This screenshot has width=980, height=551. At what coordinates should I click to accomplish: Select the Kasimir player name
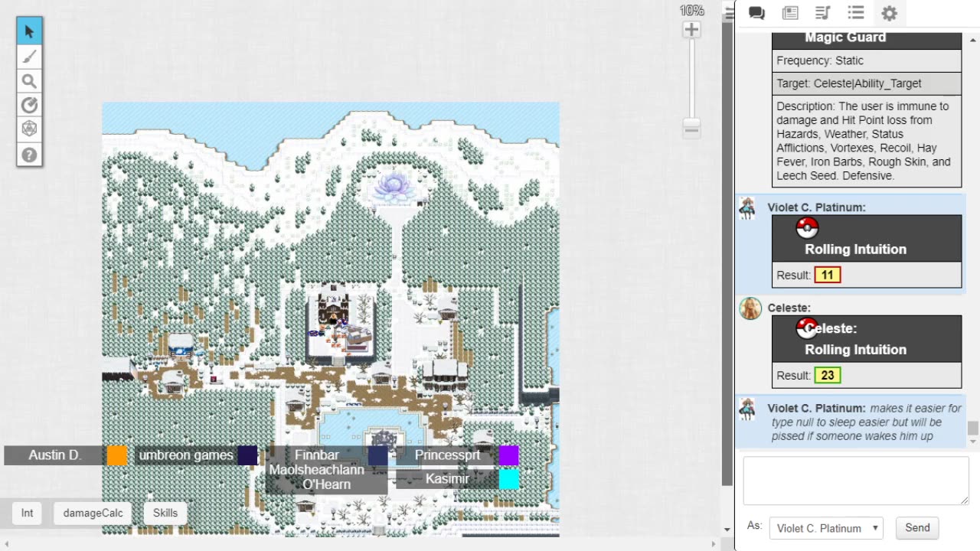point(447,479)
